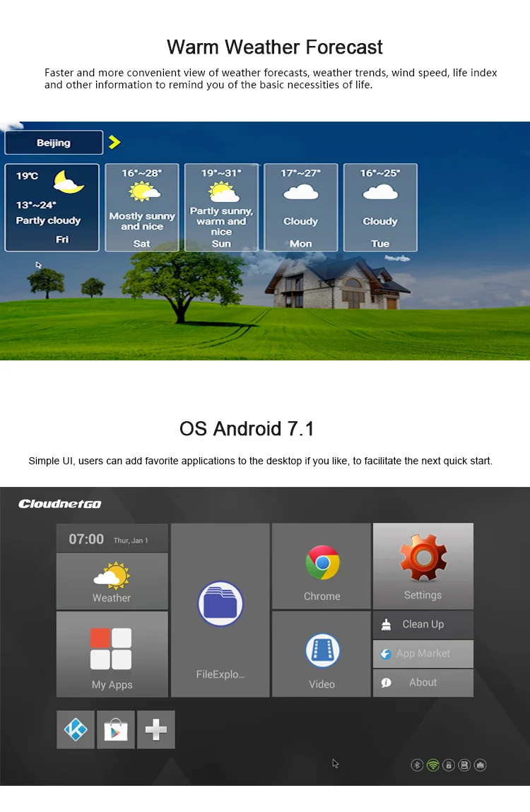Click the Clean Up broom icon
Image resolution: width=530 pixels, height=812 pixels.
click(x=386, y=625)
